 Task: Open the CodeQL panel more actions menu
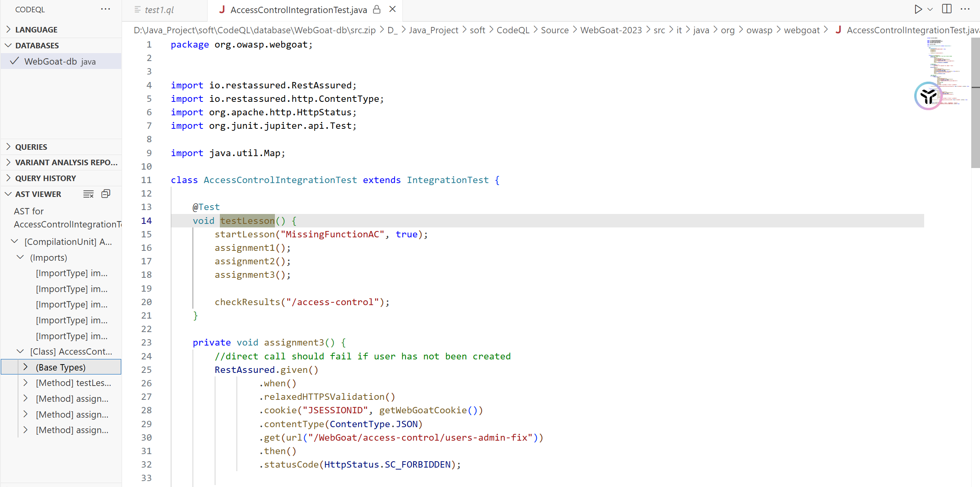(105, 9)
